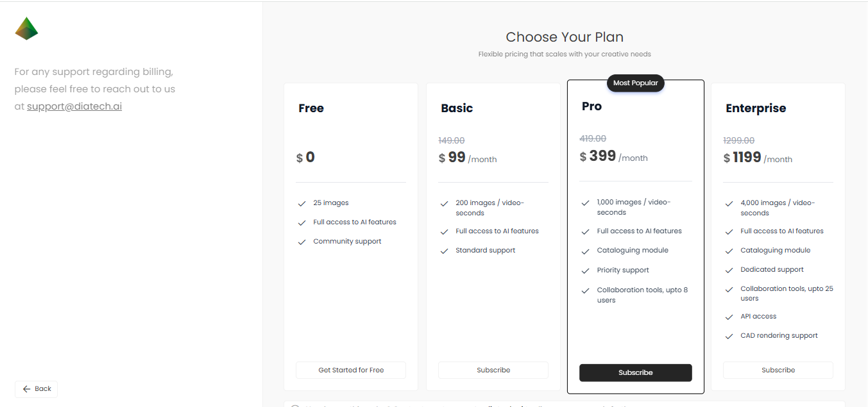Subscribe to the Pro plan
868x407 pixels.
[635, 372]
